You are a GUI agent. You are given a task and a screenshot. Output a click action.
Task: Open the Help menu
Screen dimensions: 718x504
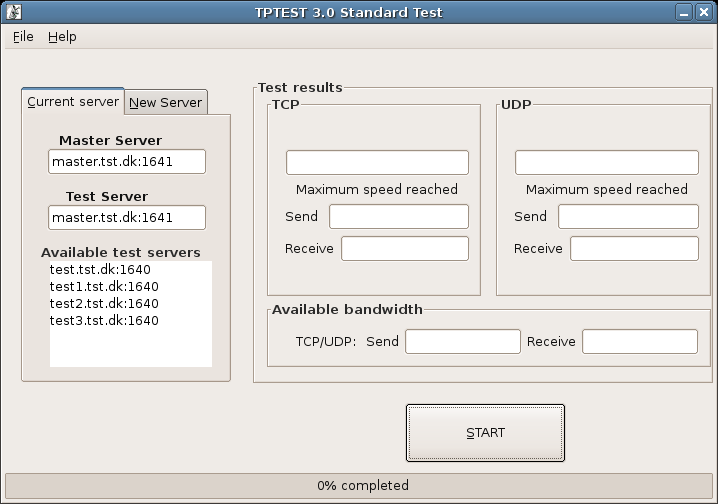coord(62,37)
